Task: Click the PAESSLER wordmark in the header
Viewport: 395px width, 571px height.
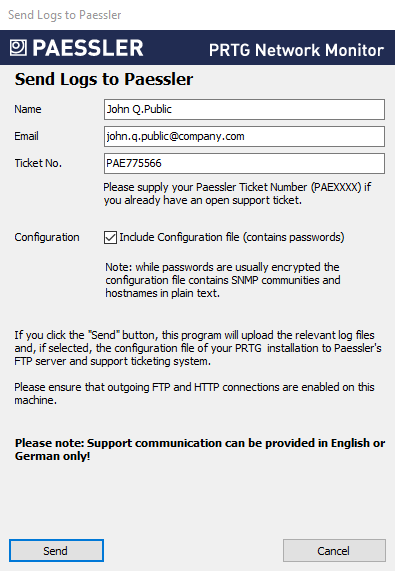Action: (x=88, y=48)
